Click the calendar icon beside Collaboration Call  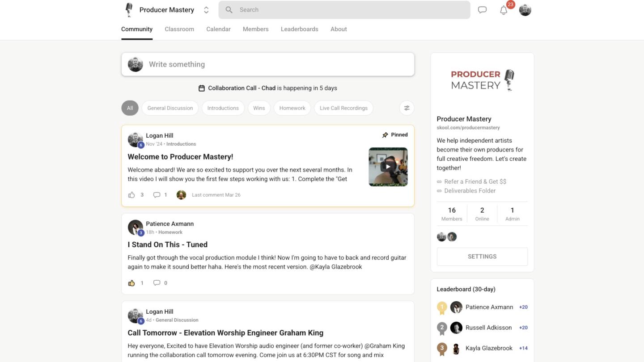202,88
